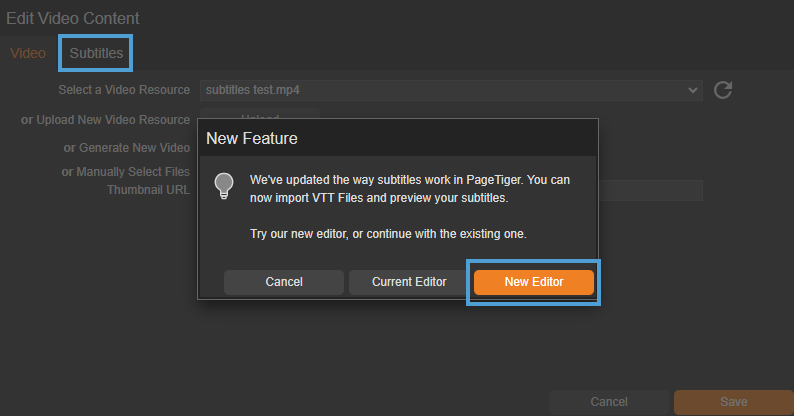The height and width of the screenshot is (416, 794).
Task: Save the video content changes
Action: [733, 402]
